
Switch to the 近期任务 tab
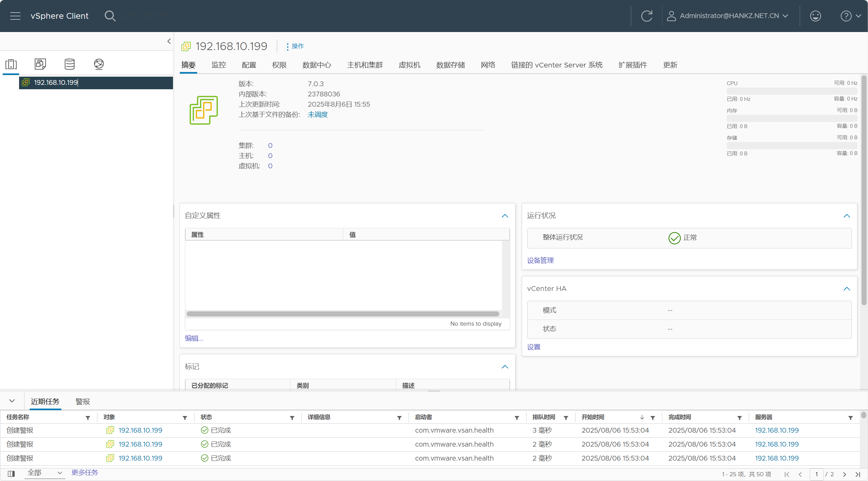(45, 401)
